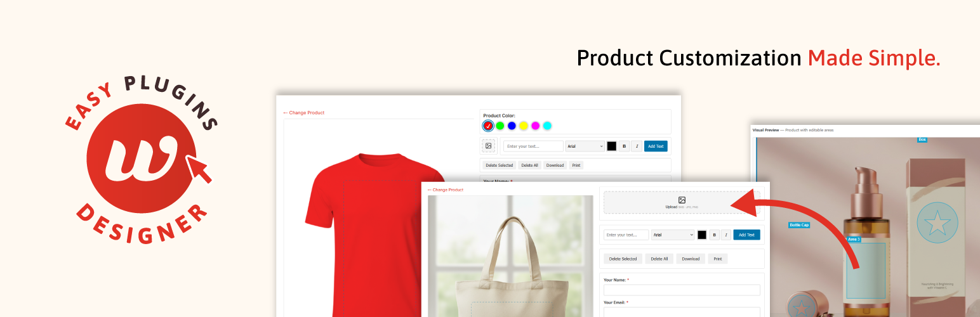Select the yellow product color swatch
This screenshot has height=317, width=980.
click(x=524, y=126)
